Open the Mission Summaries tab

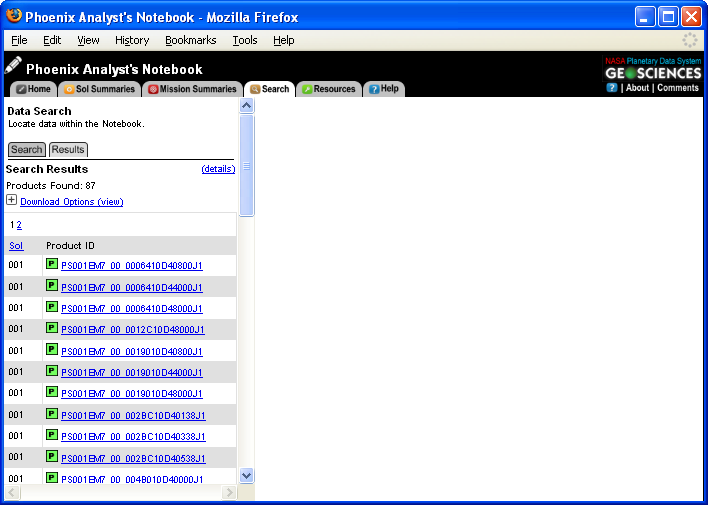[x=192, y=89]
